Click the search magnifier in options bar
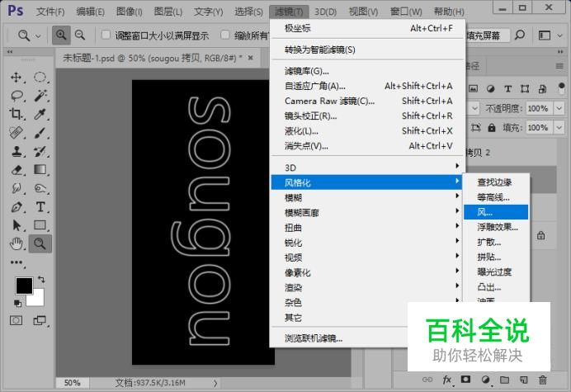 pyautogui.click(x=520, y=35)
